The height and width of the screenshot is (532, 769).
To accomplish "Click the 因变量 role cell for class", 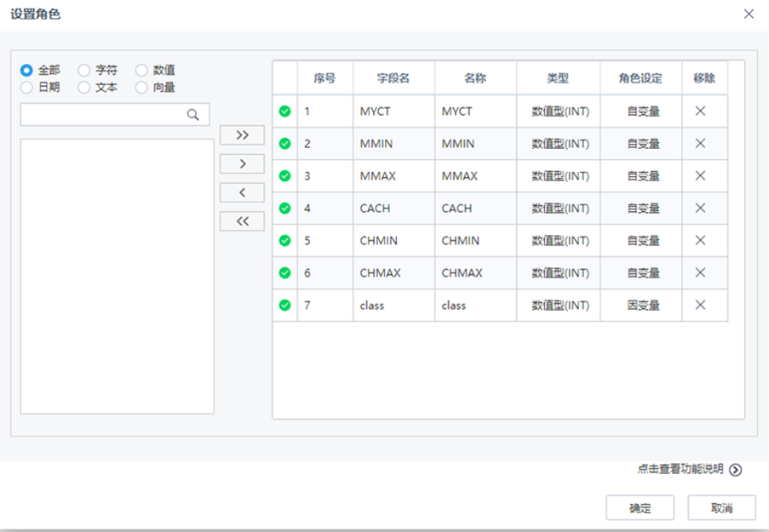I will tap(640, 306).
